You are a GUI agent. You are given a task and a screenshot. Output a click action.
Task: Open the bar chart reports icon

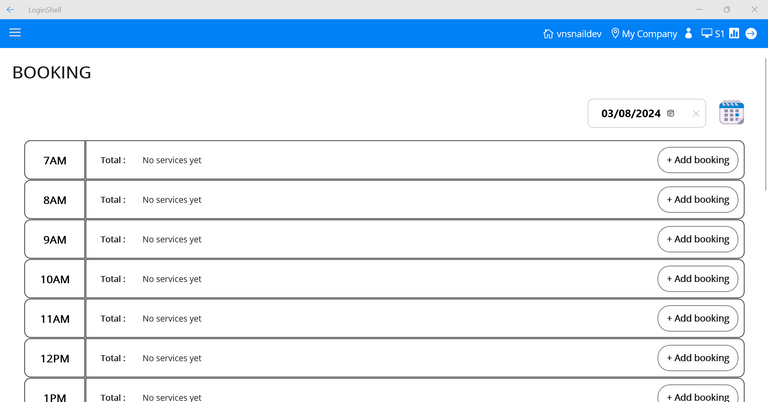click(x=734, y=34)
